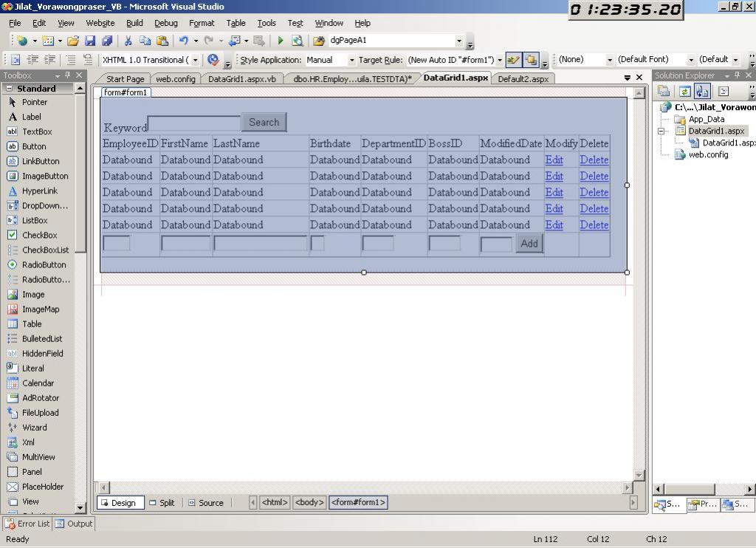Switch to Source view mode
Viewport: 756px width, 548px height.
point(205,503)
